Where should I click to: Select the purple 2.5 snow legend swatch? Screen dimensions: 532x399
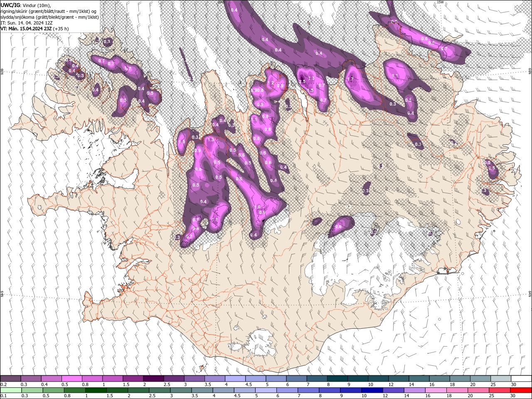click(174, 379)
